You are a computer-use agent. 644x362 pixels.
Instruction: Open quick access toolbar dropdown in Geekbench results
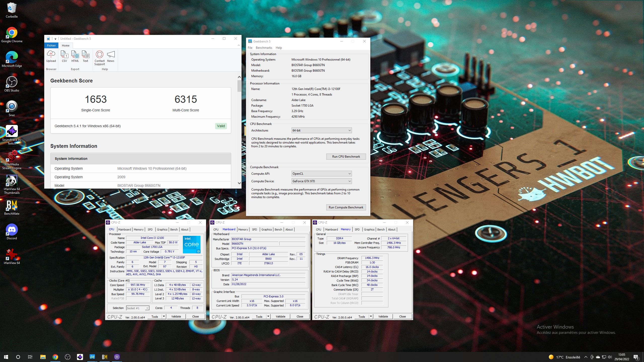[x=55, y=39]
